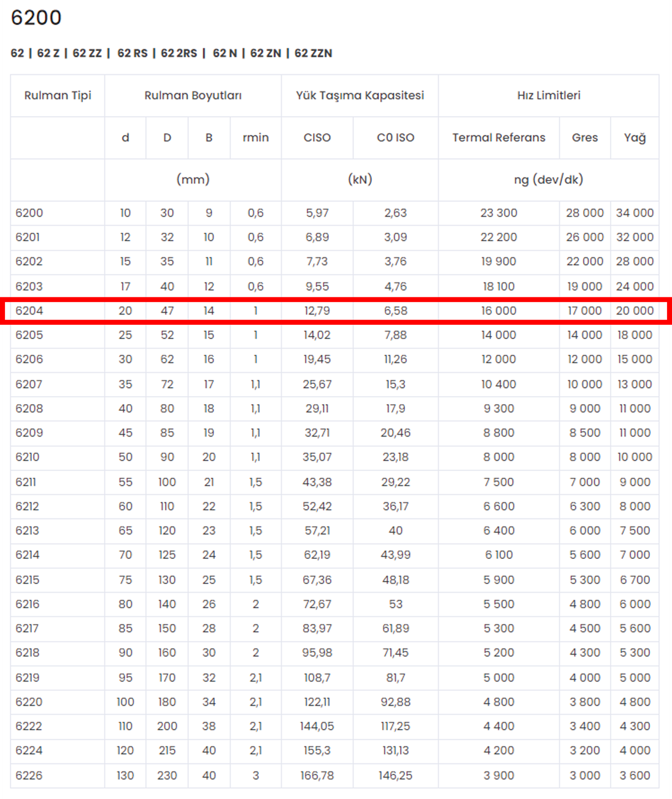Select the ng (dev/dk) unit cell
This screenshot has width=672, height=799.
point(548,179)
